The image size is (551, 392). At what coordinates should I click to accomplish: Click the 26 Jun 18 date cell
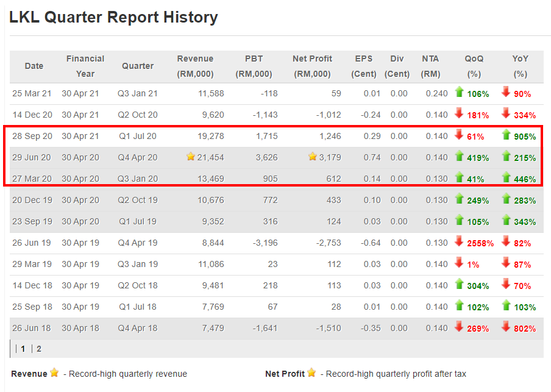click(32, 329)
